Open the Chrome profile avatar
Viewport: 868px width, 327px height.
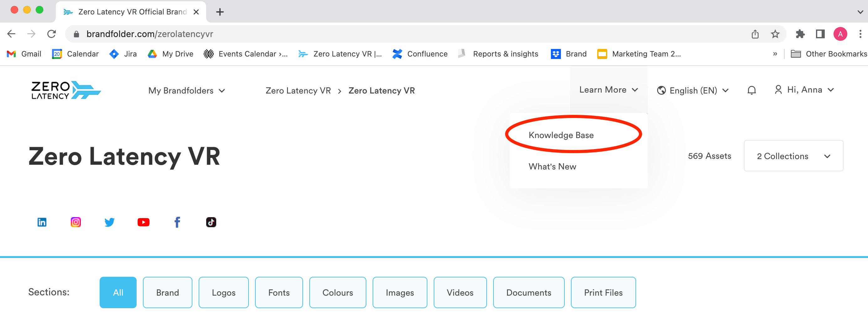[840, 34]
